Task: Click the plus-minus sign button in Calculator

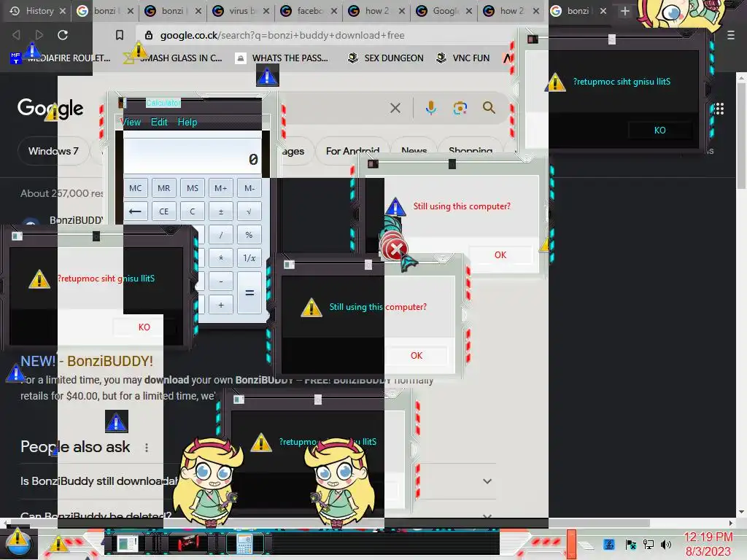Action: point(221,211)
